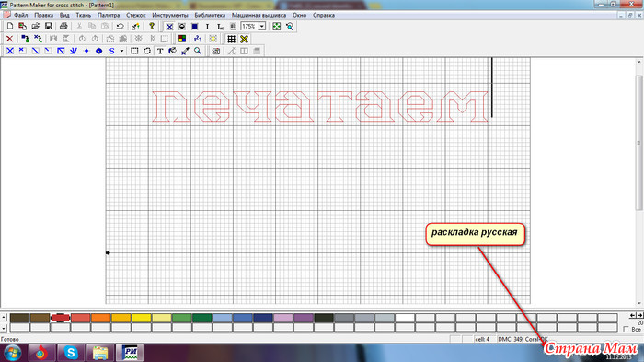This screenshot has width=644, height=362.
Task: Toggle the grid display icon
Action: 231,39
